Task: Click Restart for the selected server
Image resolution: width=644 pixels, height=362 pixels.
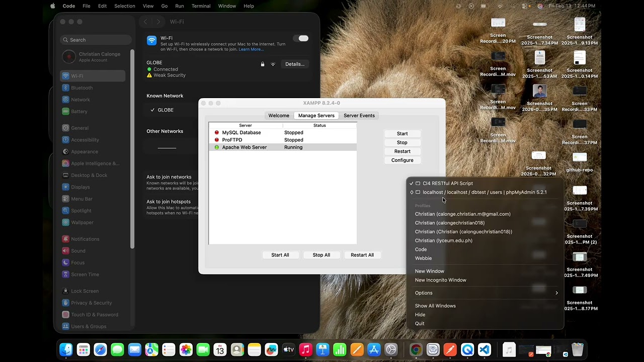Action: point(402,151)
